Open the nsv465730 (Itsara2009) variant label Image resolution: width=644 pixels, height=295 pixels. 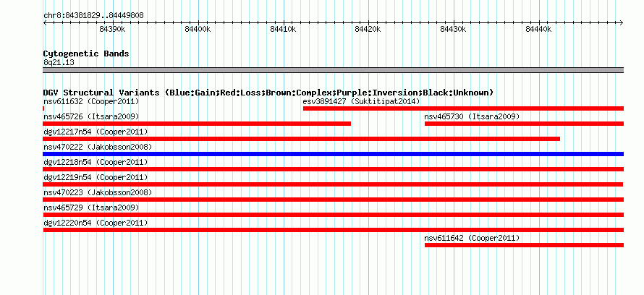click(x=472, y=116)
